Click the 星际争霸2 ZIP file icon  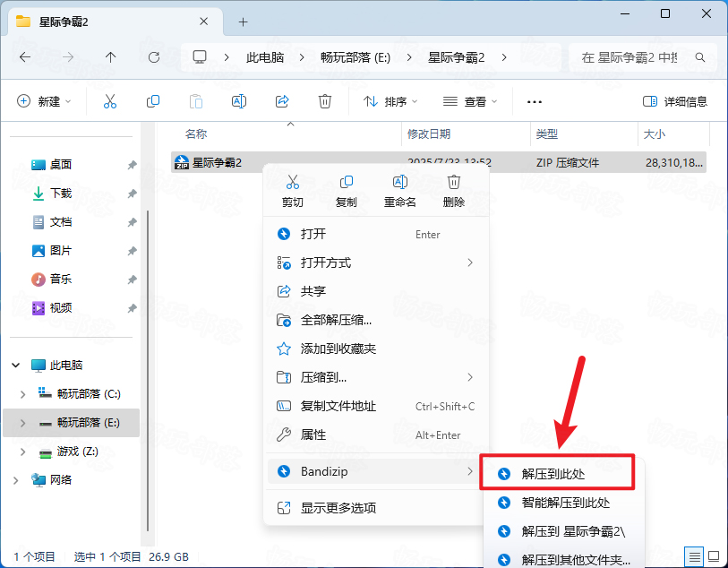[181, 162]
